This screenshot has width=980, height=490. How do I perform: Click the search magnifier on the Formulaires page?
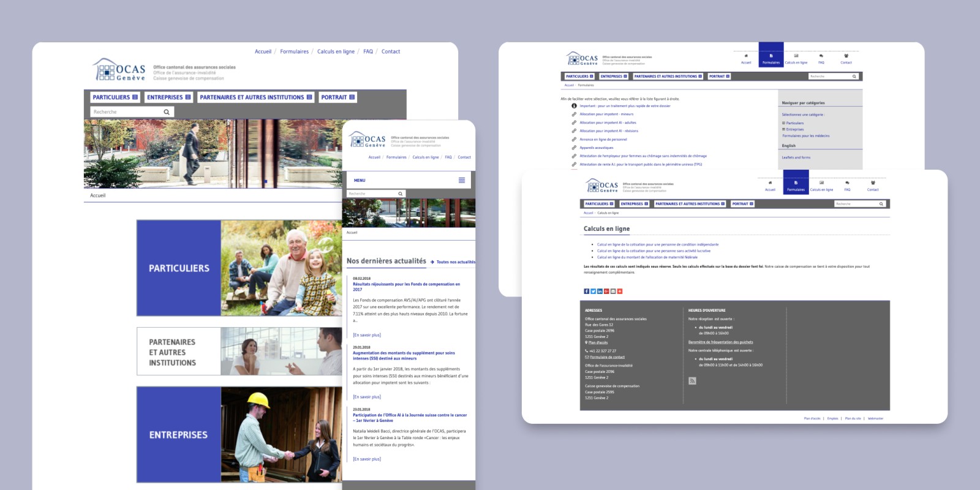click(854, 77)
